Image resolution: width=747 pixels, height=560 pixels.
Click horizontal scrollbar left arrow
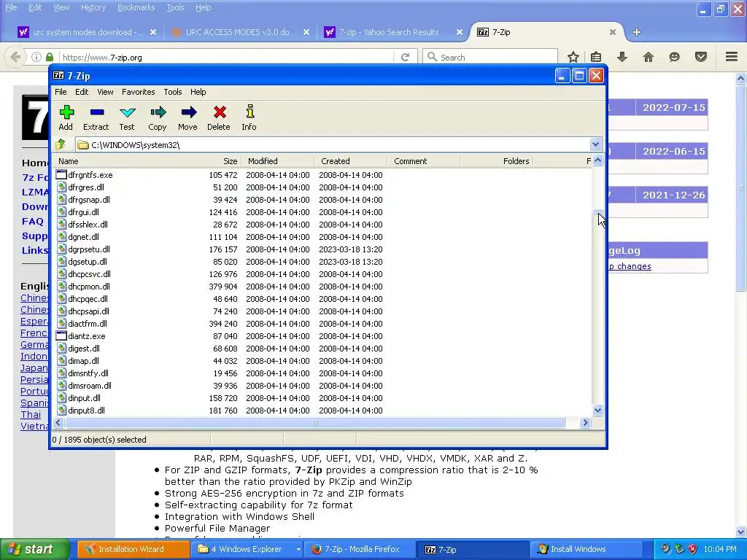tap(58, 422)
